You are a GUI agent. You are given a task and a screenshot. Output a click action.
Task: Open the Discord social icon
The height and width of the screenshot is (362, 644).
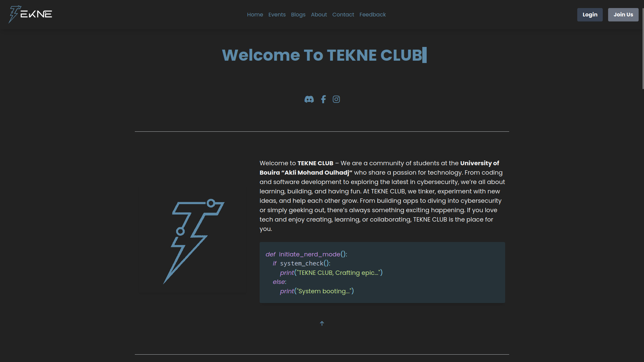(x=309, y=99)
